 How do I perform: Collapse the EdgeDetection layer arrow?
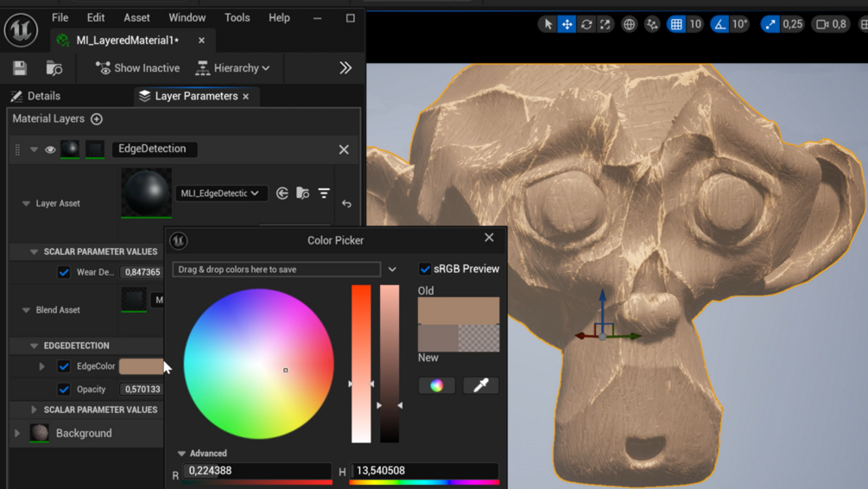[x=34, y=149]
